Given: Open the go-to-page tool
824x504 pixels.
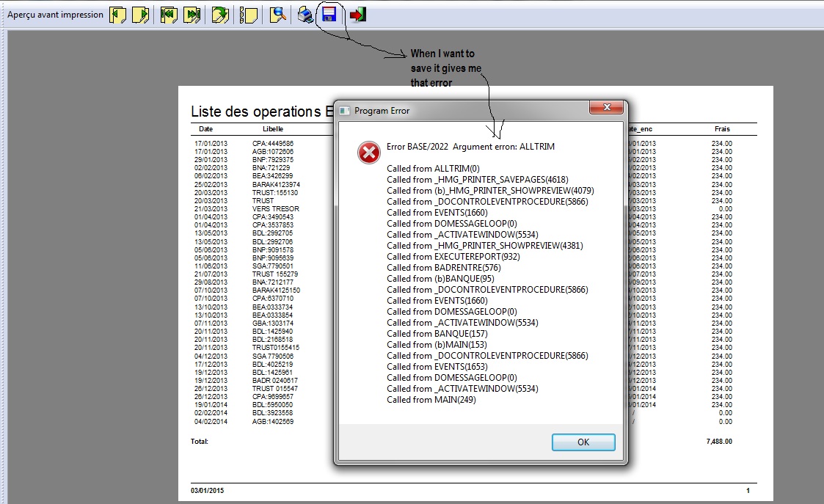Looking at the screenshot, I should pyautogui.click(x=220, y=15).
